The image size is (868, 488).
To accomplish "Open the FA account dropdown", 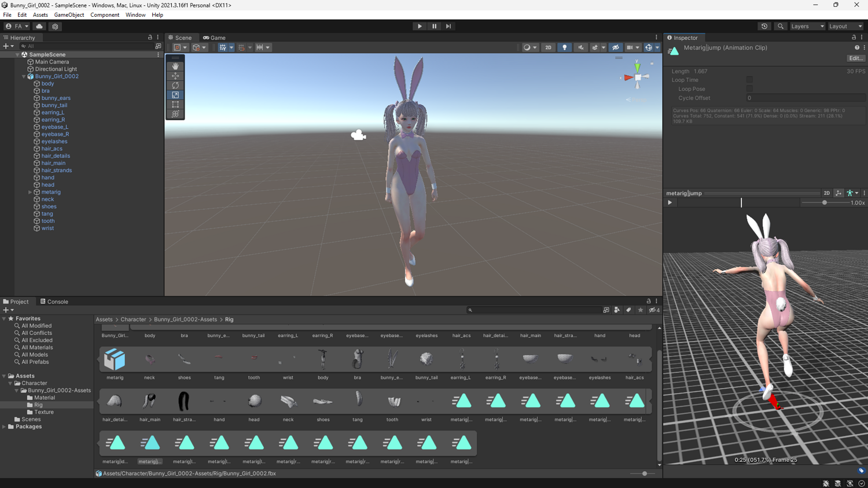I will pos(17,26).
